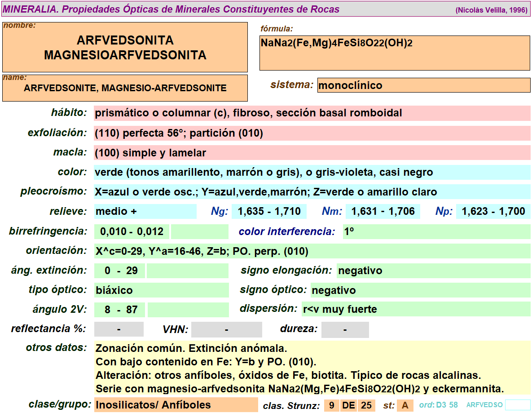This screenshot has width=532, height=413.
Task: Select the Np refractive index field
Action: [493, 212]
